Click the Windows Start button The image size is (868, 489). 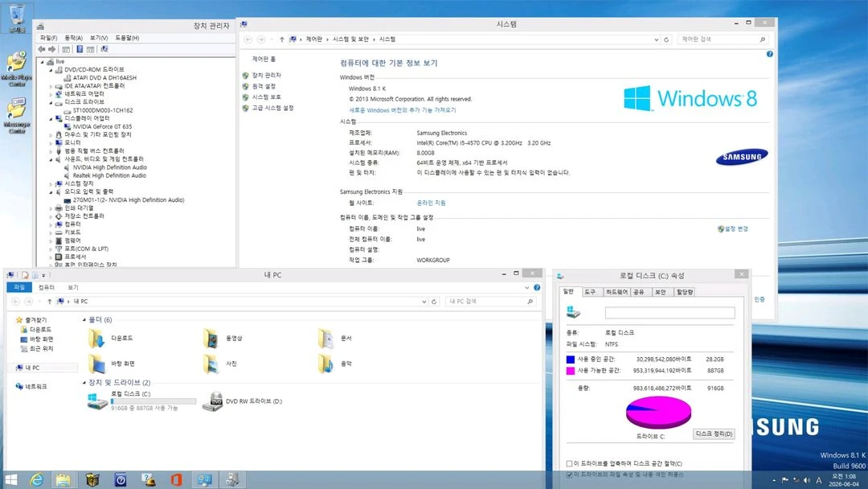pos(11,479)
